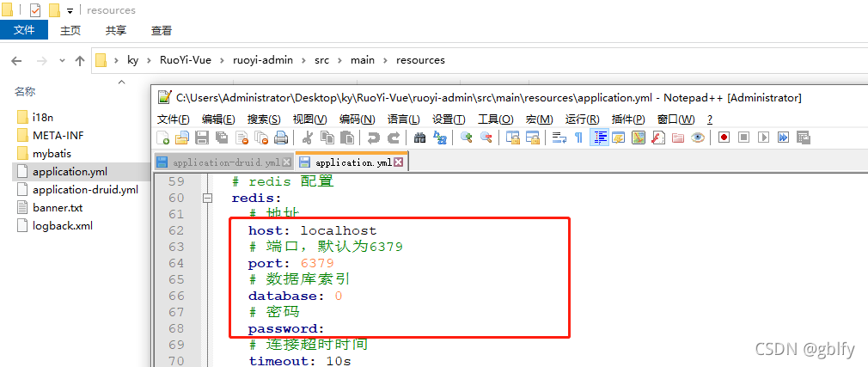Click the 主页 tab in Explorer ribbon
Viewport: 868px width, 367px height.
coord(70,30)
